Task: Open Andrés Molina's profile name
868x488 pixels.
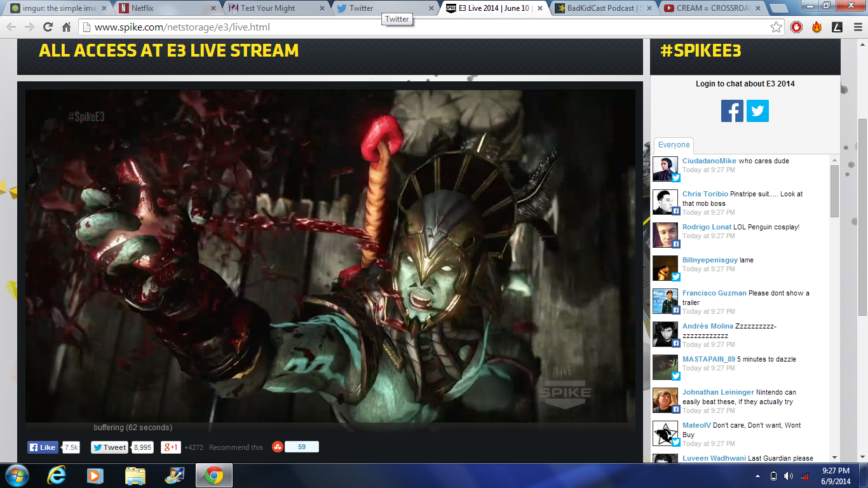Action: pyautogui.click(x=708, y=326)
